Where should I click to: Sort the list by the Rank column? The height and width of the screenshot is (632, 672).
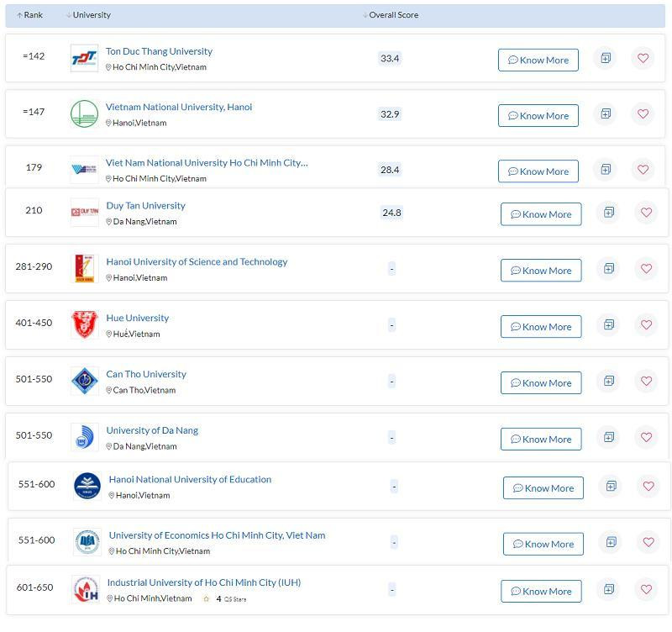[30, 15]
